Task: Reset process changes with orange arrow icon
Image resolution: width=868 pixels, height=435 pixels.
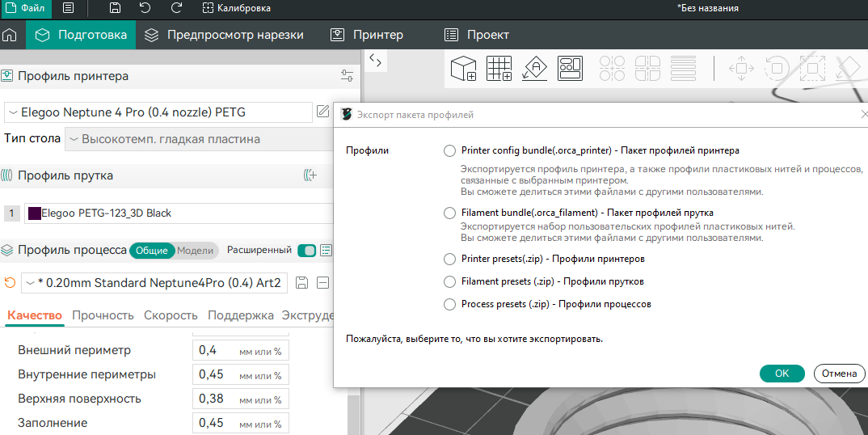Action: click(10, 283)
